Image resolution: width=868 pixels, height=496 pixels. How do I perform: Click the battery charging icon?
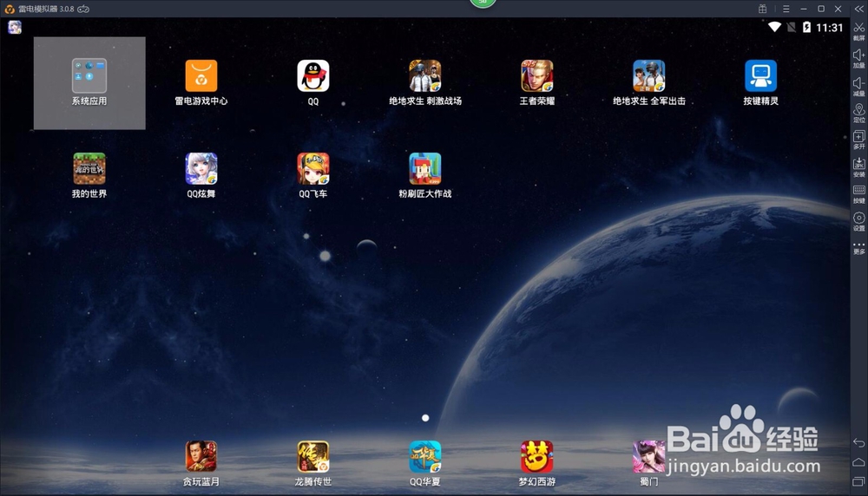806,27
